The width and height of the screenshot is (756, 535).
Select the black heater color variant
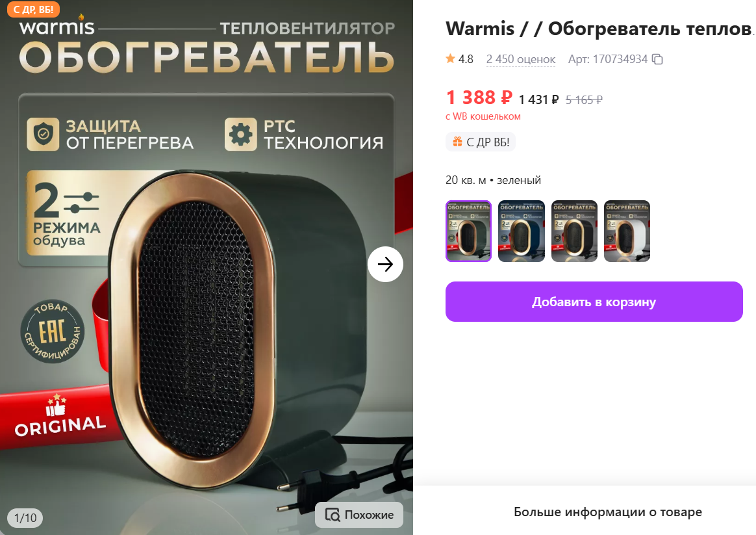574,231
